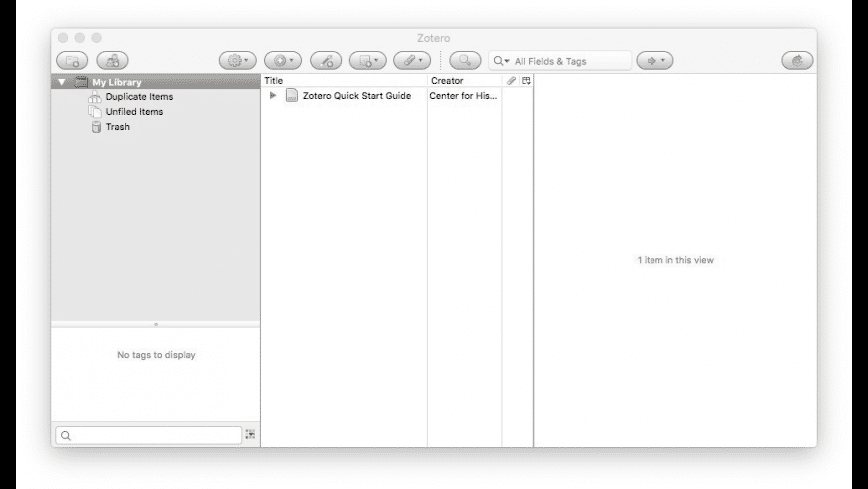The image size is (868, 489).
Task: Click the tag pane splitter grippy
Action: click(156, 324)
